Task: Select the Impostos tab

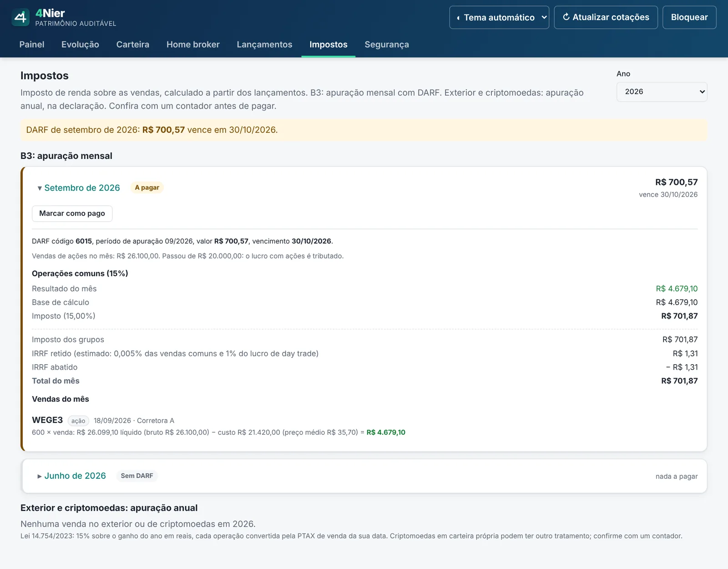Action: (x=329, y=45)
